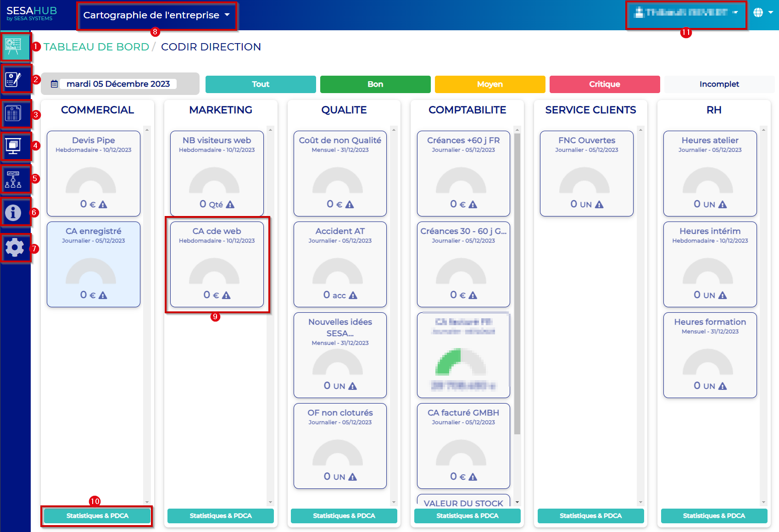
Task: Open date picker for mardi 05 Décembre 2023
Action: click(118, 84)
